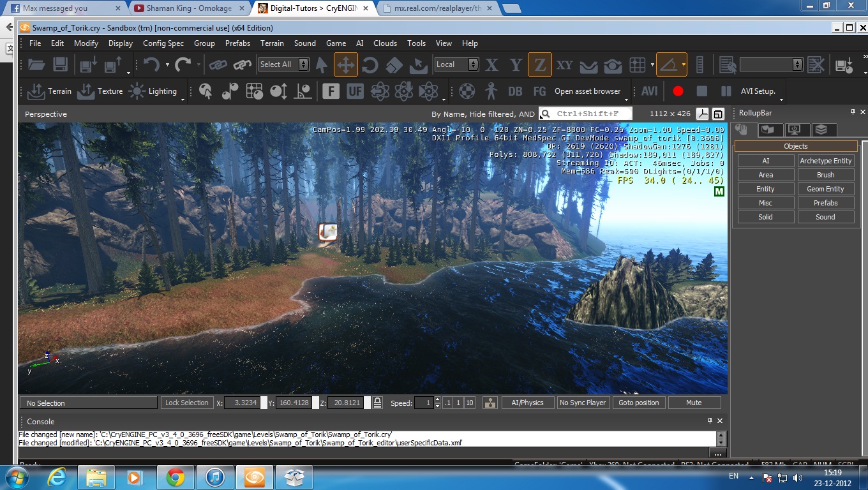Open the Local coordinate system dropdown
The width and height of the screenshot is (868, 490).
473,64
